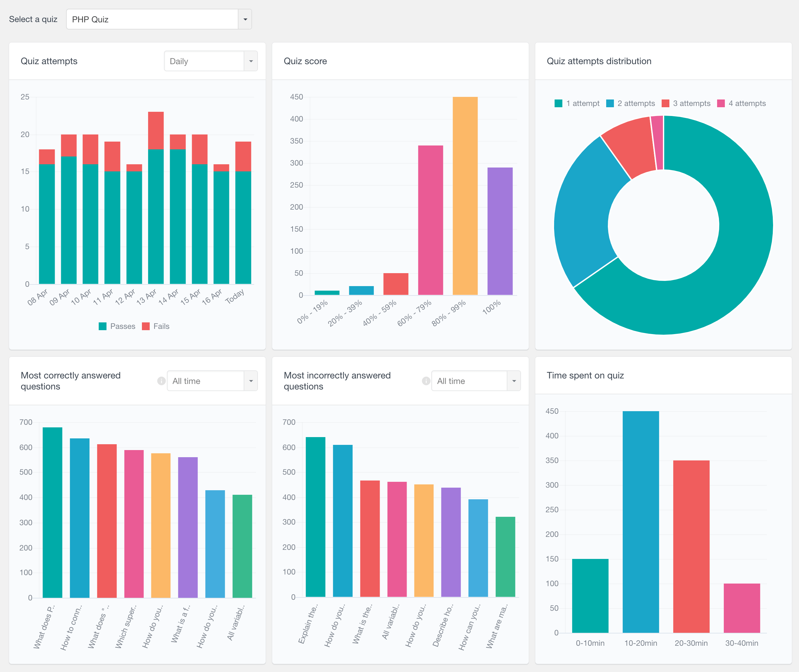Click the pink 4 attempts color swatch

coord(721,103)
